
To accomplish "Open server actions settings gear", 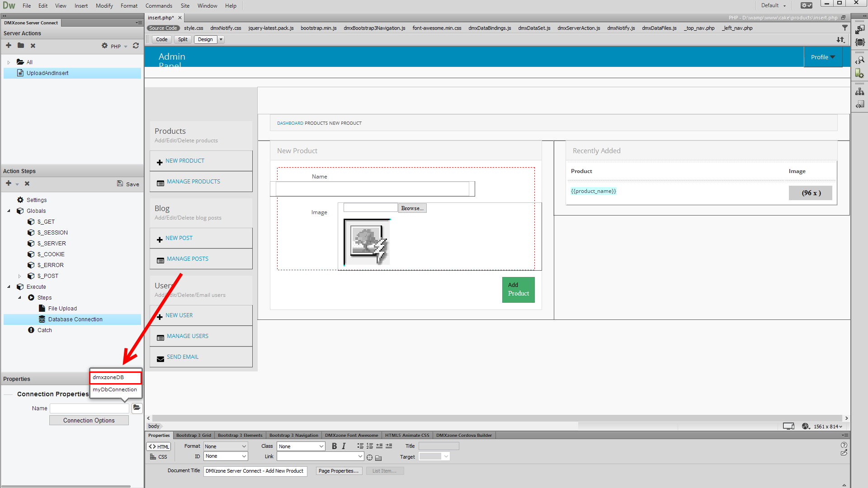I will pos(104,46).
